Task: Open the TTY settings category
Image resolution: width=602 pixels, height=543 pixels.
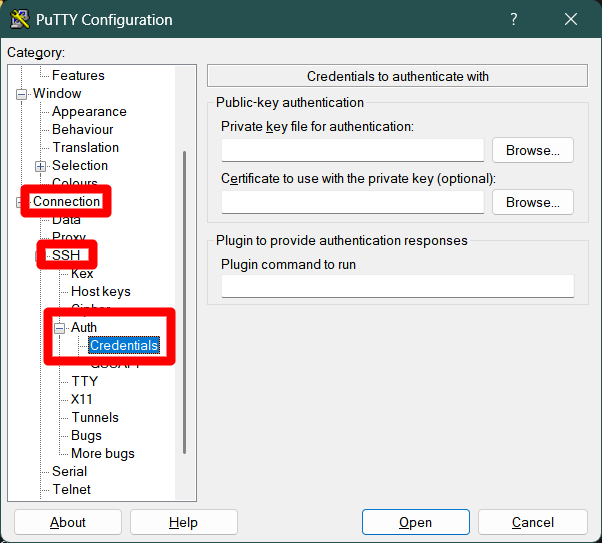Action: 84,381
